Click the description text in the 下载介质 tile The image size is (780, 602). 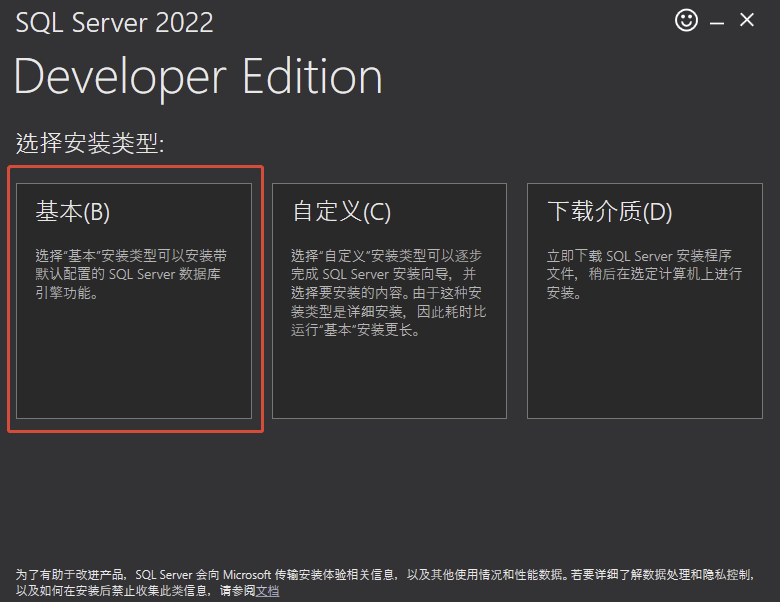tap(640, 275)
